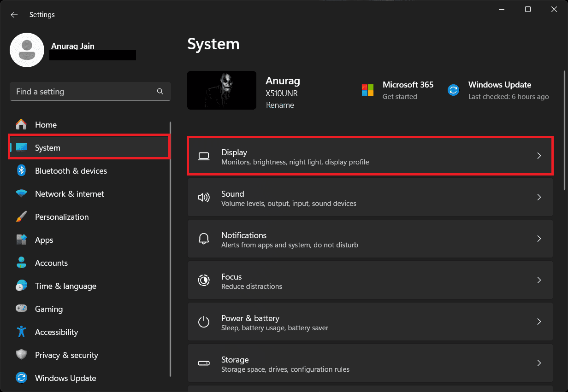Click the Bluetooth icon in sidebar
The image size is (568, 392).
21,170
